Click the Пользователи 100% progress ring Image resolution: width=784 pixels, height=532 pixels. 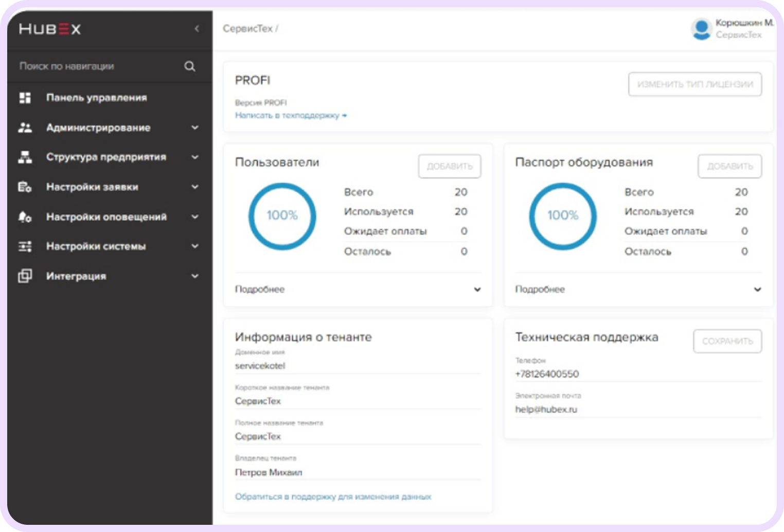282,216
